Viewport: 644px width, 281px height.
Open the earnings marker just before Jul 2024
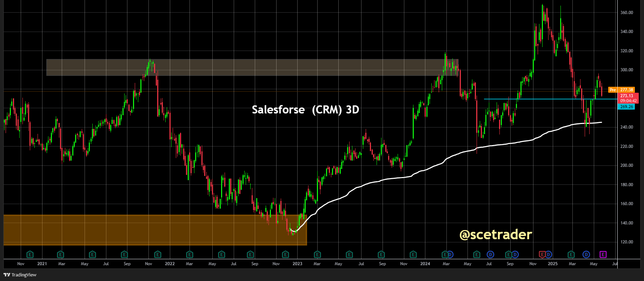click(x=477, y=254)
